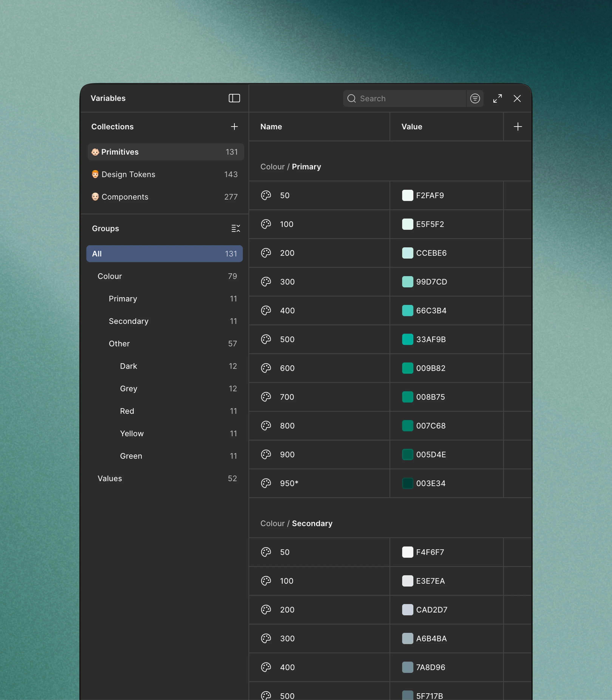The width and height of the screenshot is (612, 700).
Task: Expand the Colour group
Action: point(110,276)
